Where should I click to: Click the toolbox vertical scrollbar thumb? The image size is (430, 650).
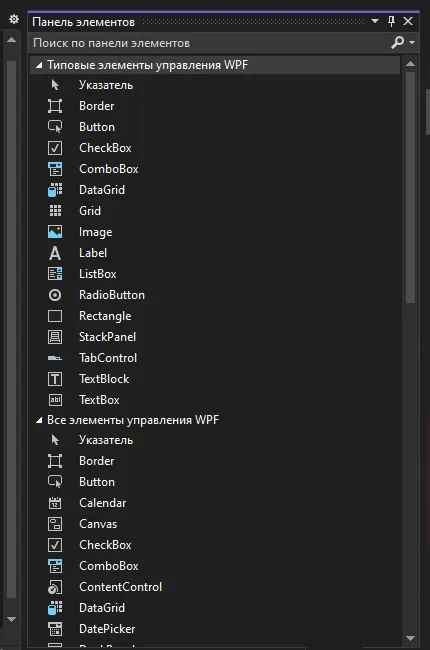click(411, 188)
